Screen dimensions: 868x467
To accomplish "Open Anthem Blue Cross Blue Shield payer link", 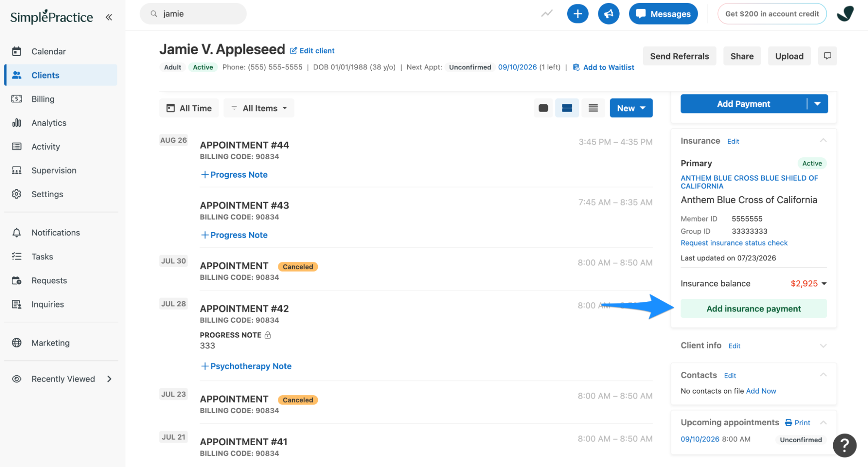I will [x=749, y=182].
